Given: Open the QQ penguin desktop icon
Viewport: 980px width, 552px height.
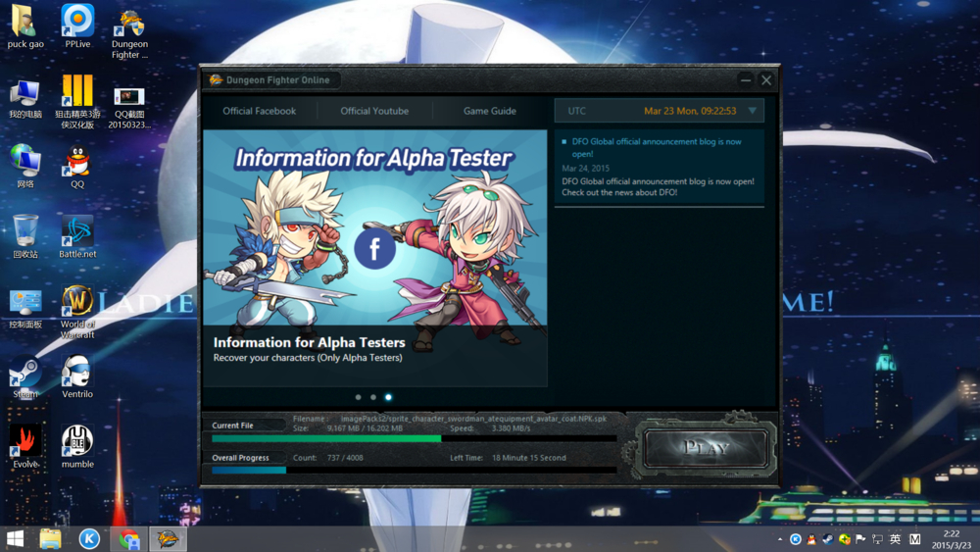Looking at the screenshot, I should pos(77,167).
